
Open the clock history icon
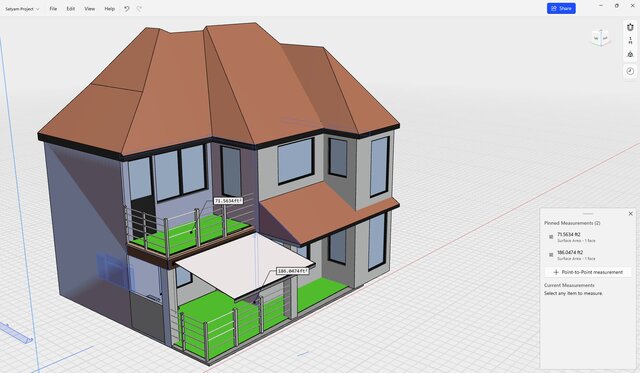point(630,71)
